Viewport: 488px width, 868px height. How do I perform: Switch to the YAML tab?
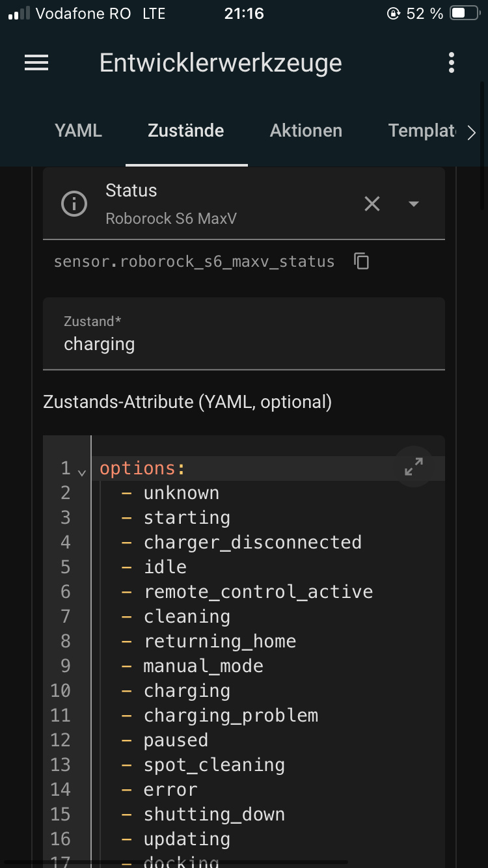coord(78,131)
